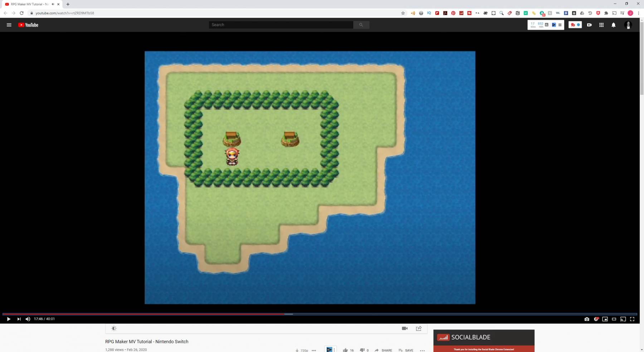Screen dimensions: 644x352
Task: Select the RPG Maker MV Tutorial tab
Action: click(x=29, y=4)
